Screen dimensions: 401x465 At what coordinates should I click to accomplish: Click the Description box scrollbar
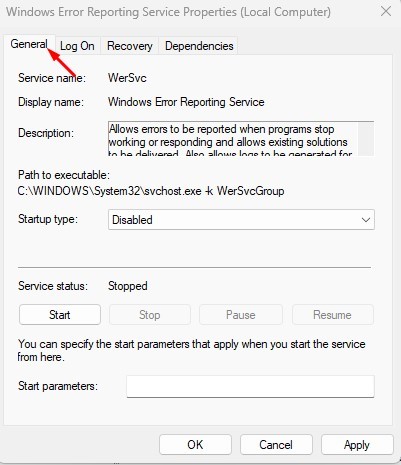[x=366, y=139]
